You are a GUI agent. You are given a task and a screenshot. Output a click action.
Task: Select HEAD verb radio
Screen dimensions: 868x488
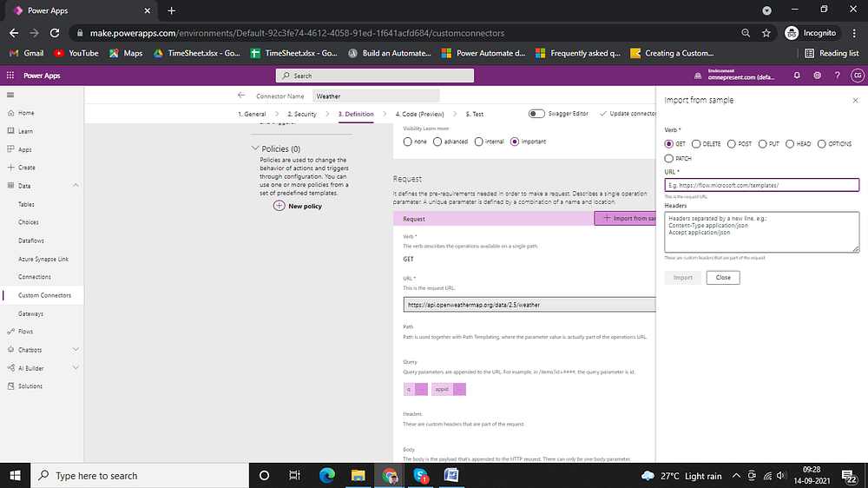790,144
